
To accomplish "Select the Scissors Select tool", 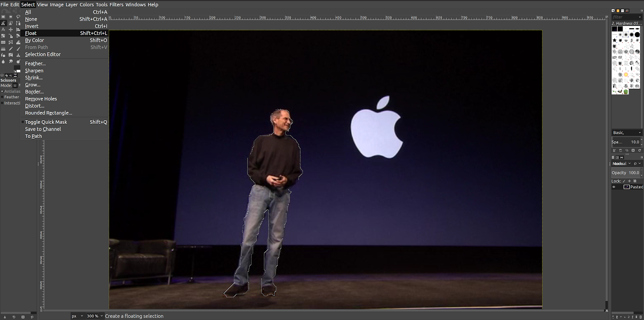I will point(3,23).
